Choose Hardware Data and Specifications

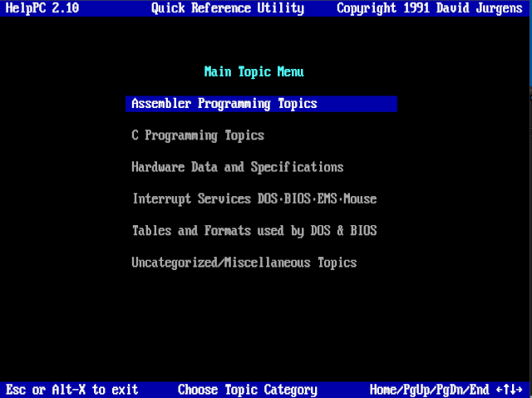[x=237, y=167]
